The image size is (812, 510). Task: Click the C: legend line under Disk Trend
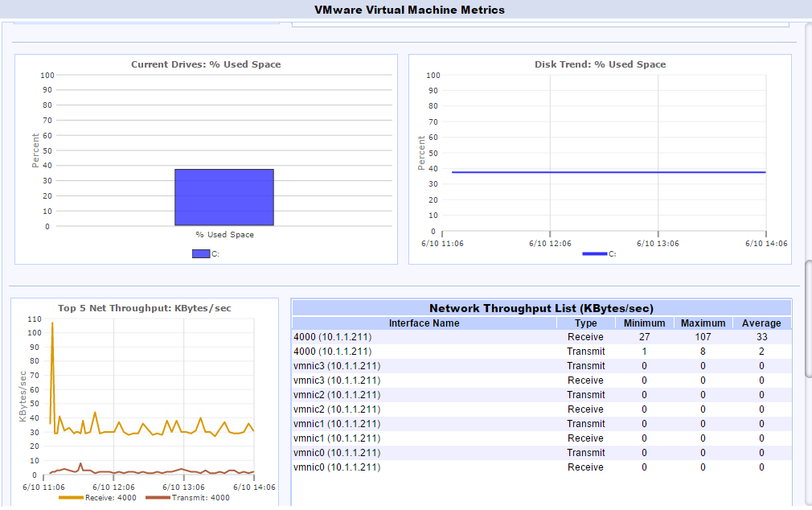pos(594,254)
